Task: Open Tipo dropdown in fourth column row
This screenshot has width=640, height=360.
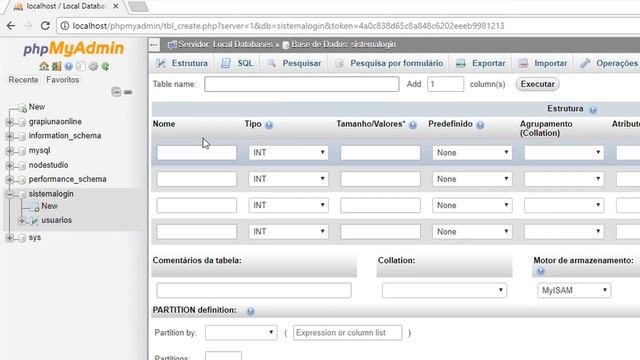Action: 288,231
